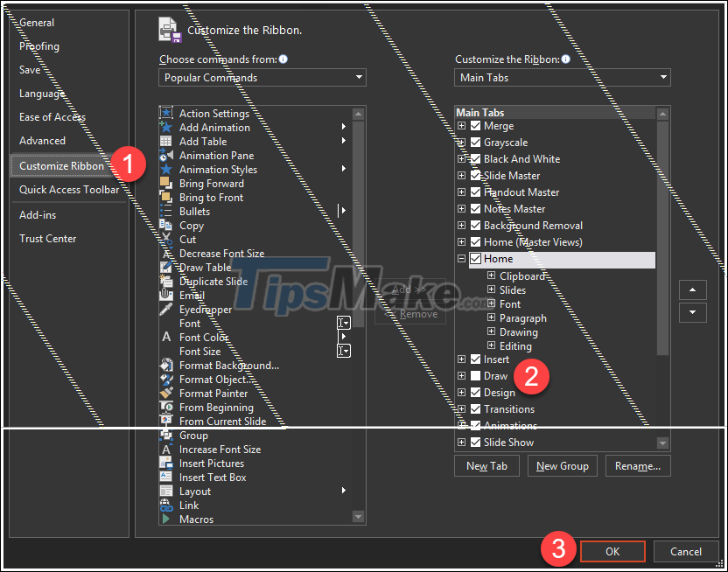Click the Animation Pane command icon
Viewport: 728px width, 572px height.
click(x=166, y=155)
